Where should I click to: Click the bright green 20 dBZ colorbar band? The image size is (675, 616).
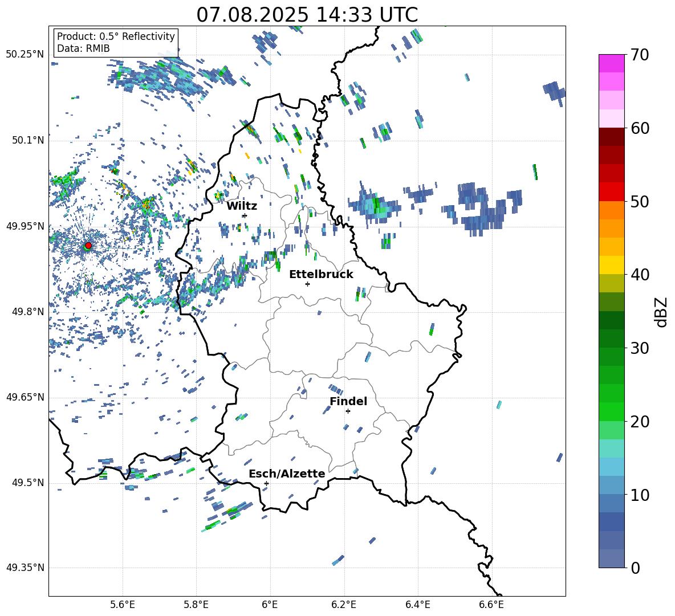pos(611,411)
